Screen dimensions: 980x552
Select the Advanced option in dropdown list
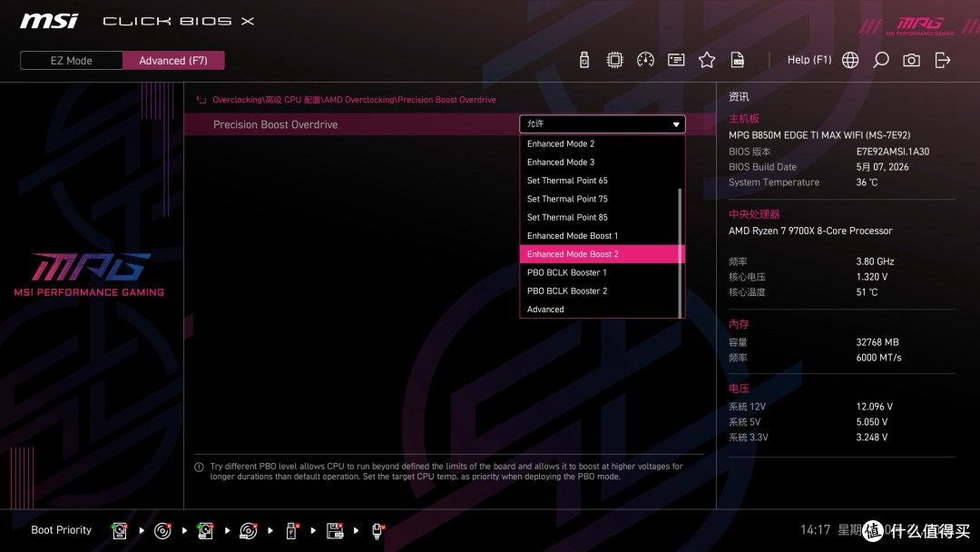click(x=603, y=310)
